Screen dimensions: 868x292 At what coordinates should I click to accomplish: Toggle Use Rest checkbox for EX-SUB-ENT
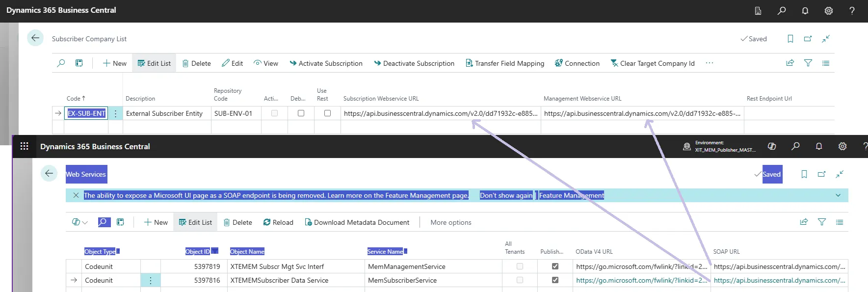327,113
